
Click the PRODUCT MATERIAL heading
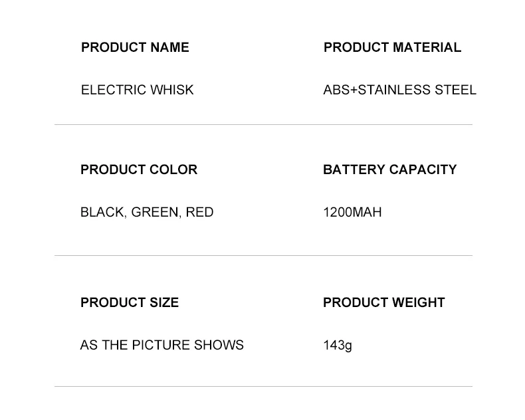(392, 47)
